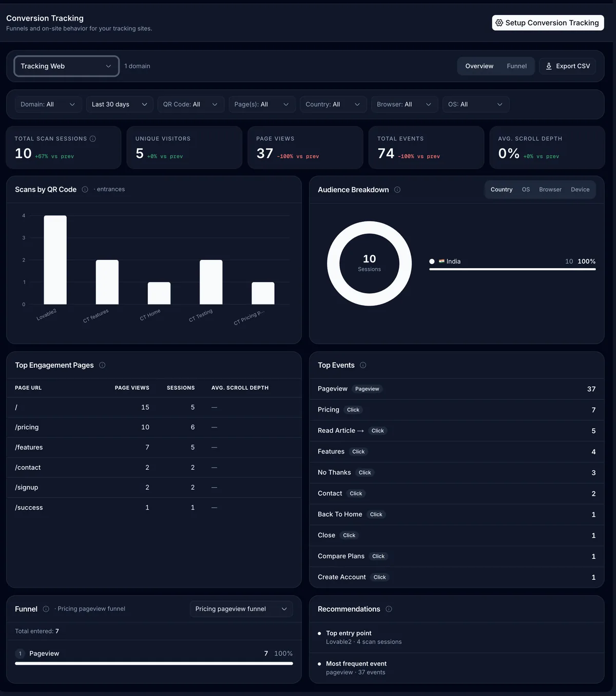Click the info icon beside Top Engagement Pages
Screen dimensions: 616x696
[x=102, y=365]
